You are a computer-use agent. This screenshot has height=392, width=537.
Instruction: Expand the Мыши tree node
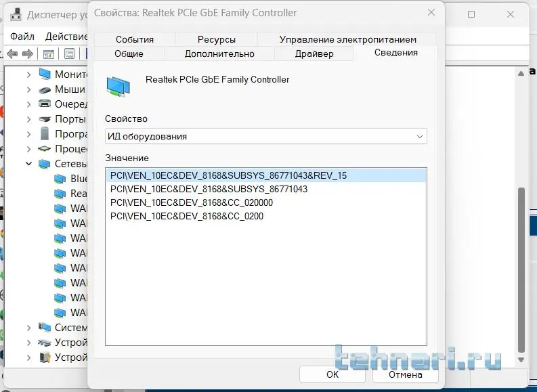coord(29,89)
